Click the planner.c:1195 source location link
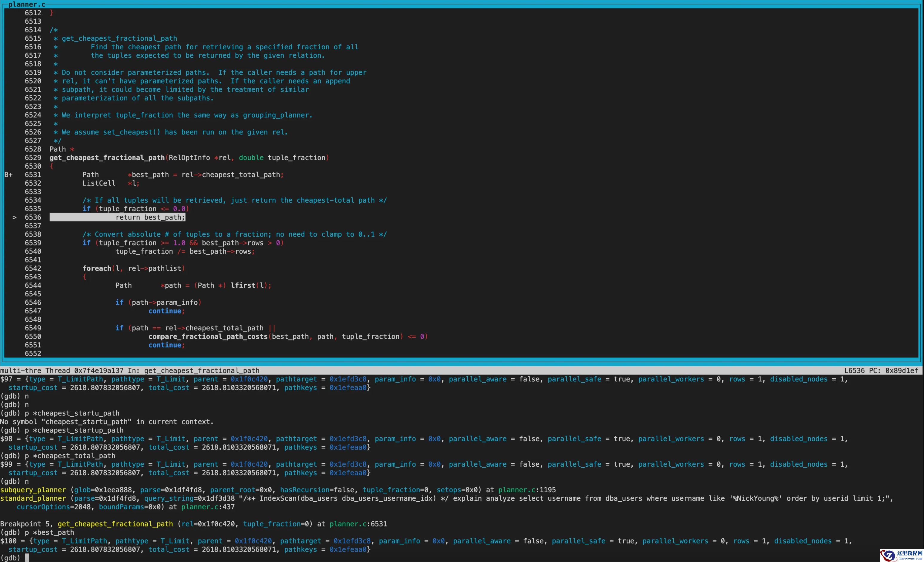 527,490
